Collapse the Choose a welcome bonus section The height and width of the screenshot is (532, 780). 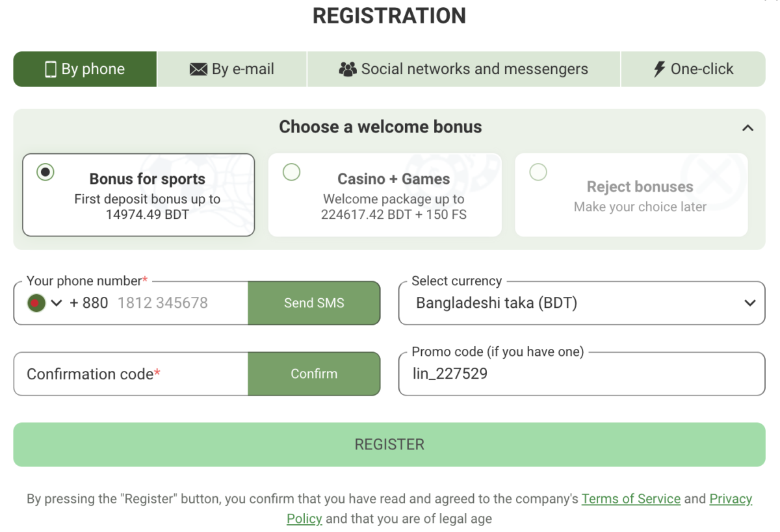pos(749,127)
